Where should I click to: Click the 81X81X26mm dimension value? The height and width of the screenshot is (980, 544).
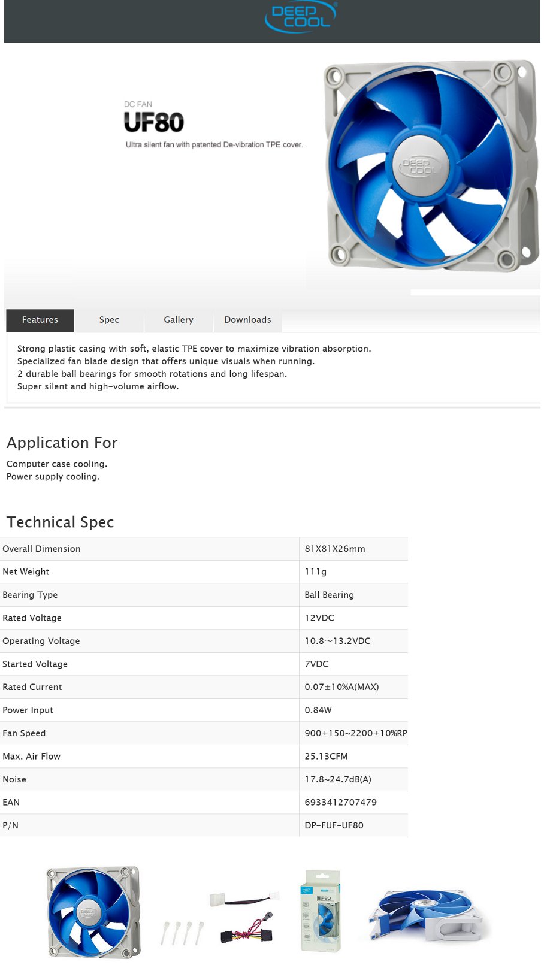point(335,549)
